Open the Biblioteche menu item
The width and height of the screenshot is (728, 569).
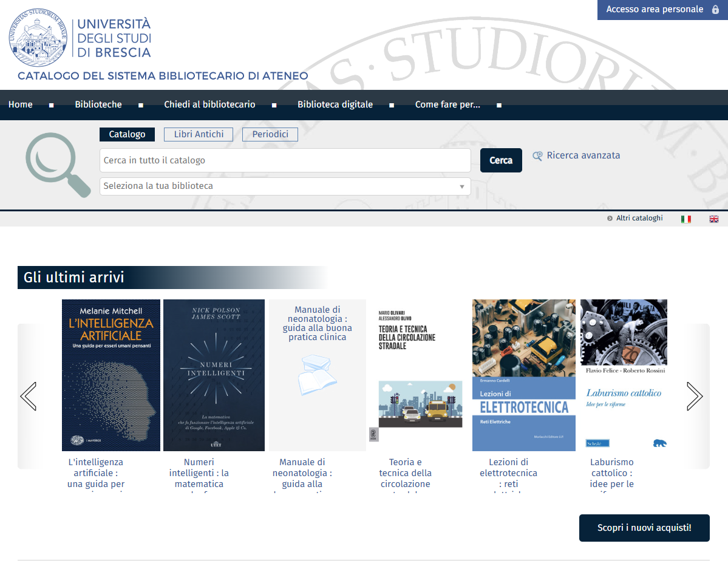(x=98, y=104)
